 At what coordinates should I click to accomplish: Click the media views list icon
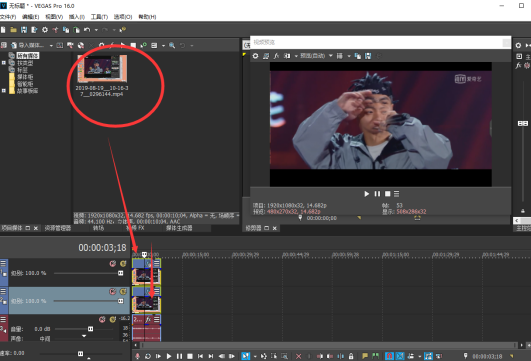click(x=154, y=45)
